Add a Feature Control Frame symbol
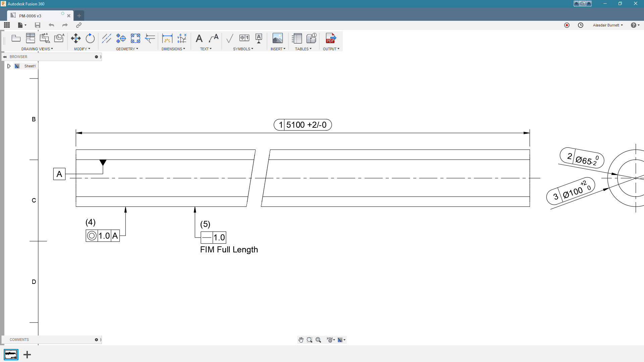 pos(244,38)
